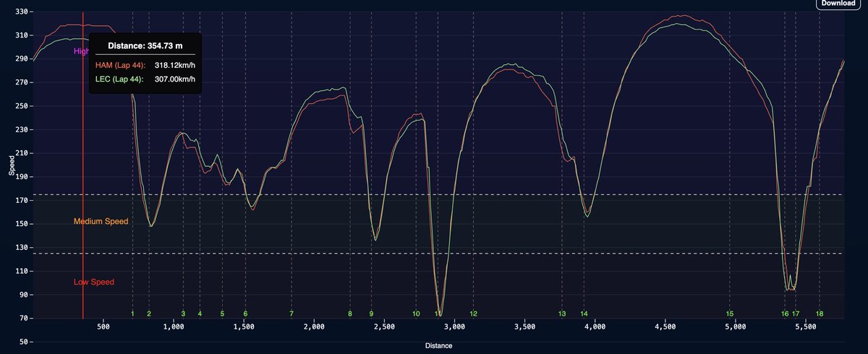Image resolution: width=868 pixels, height=354 pixels.
Task: Click the 2,000 distance tick label
Action: [x=314, y=327]
